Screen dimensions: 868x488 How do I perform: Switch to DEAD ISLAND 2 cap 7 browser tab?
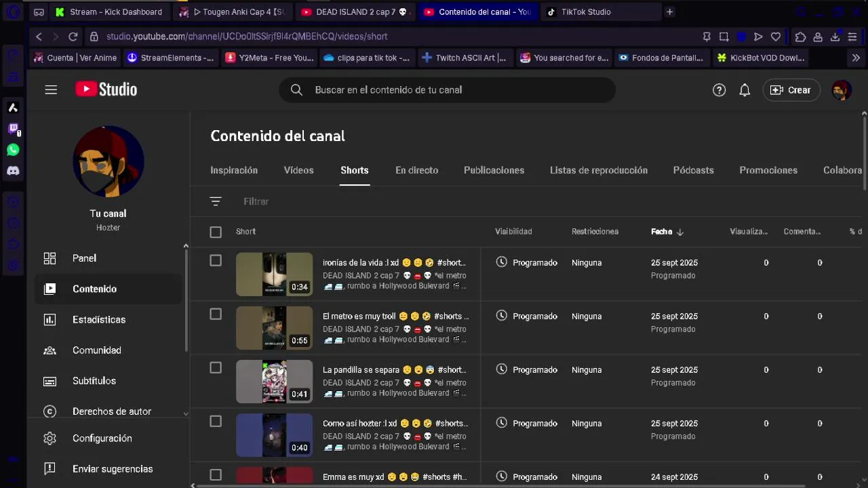click(355, 12)
